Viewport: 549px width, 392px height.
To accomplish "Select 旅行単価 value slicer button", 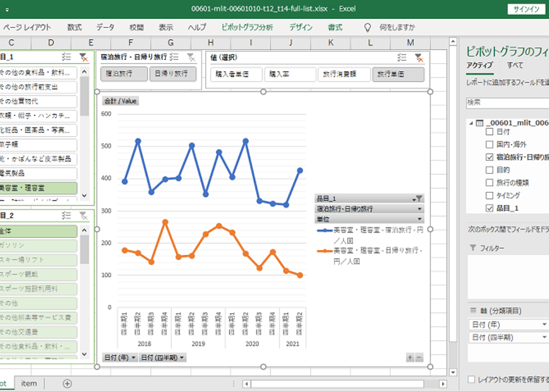I will 399,74.
